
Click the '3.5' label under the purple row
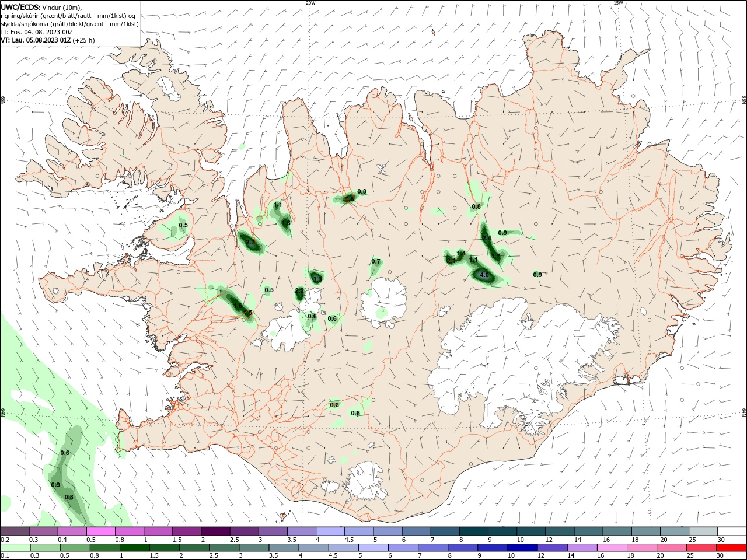tap(292, 540)
